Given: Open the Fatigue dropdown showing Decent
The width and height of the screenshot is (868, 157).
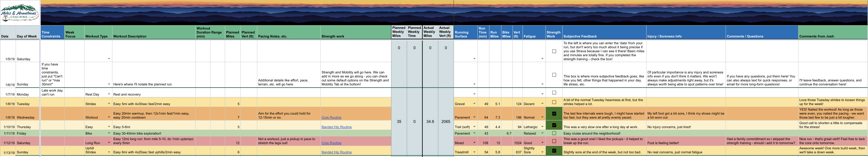Looking at the screenshot, I should coord(542,104).
